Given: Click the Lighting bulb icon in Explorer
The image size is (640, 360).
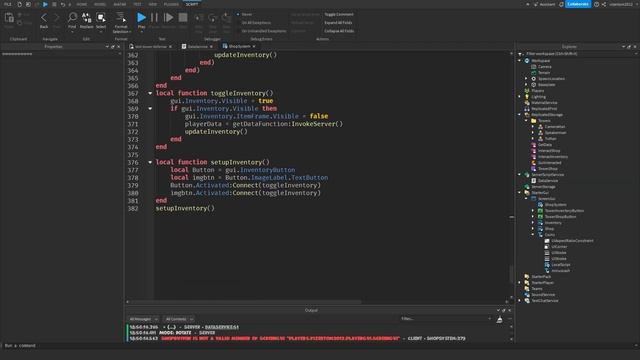Looking at the screenshot, I should click(x=527, y=97).
